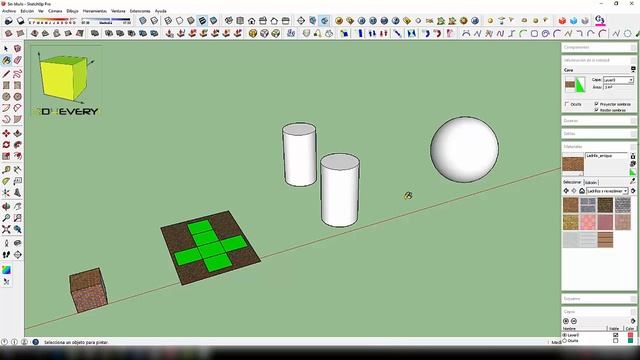Choose the Select arrow tool
This screenshot has width=640, height=360.
pyautogui.click(x=6, y=49)
